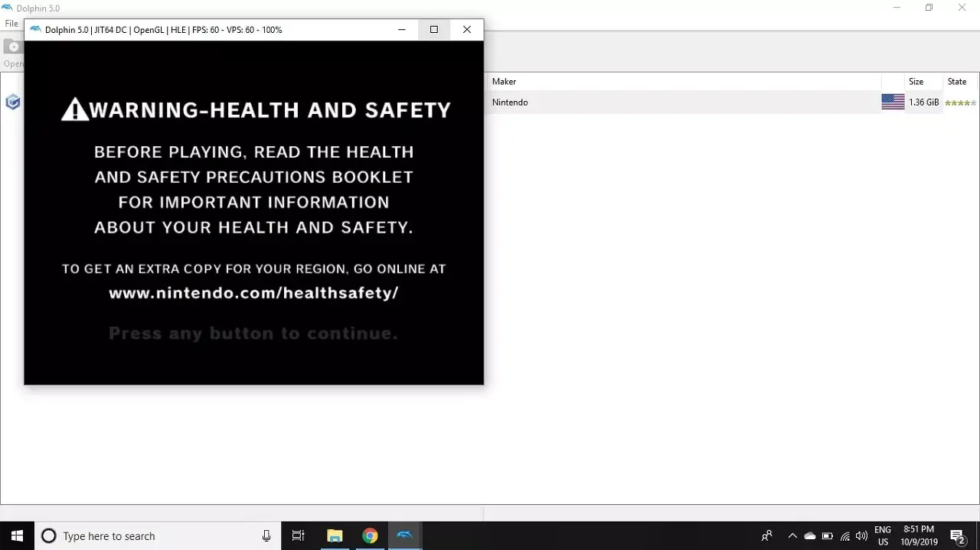
Task: Select the GameCube platform icon in game list
Action: coord(12,103)
